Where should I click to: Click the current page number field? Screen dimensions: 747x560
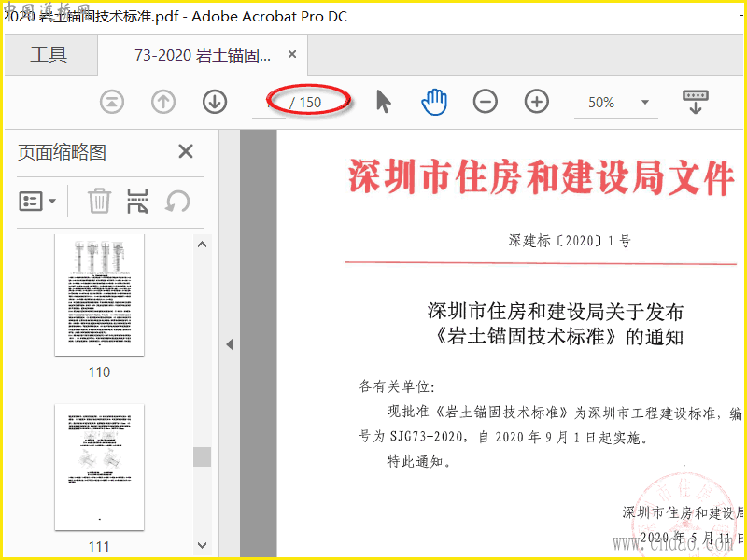tap(269, 103)
